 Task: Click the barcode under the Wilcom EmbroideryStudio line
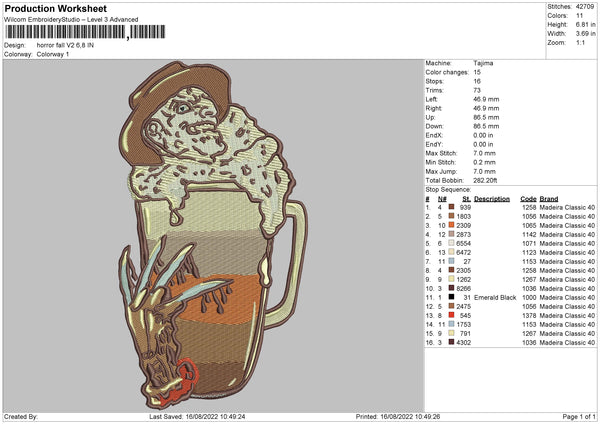pos(85,32)
